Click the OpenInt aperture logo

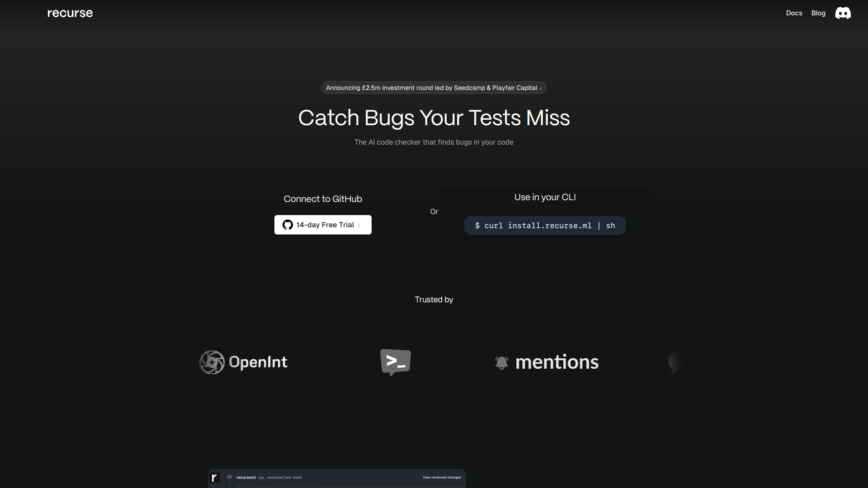click(x=212, y=362)
